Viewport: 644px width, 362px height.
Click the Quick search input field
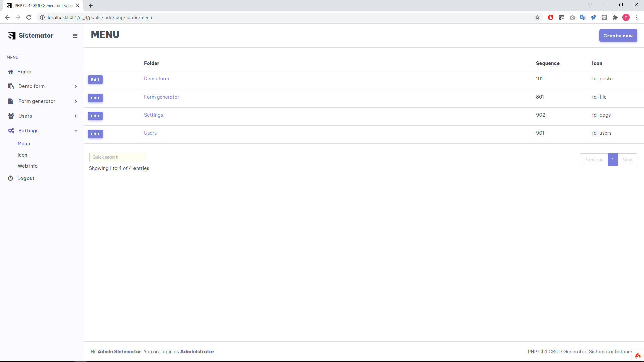pos(117,157)
